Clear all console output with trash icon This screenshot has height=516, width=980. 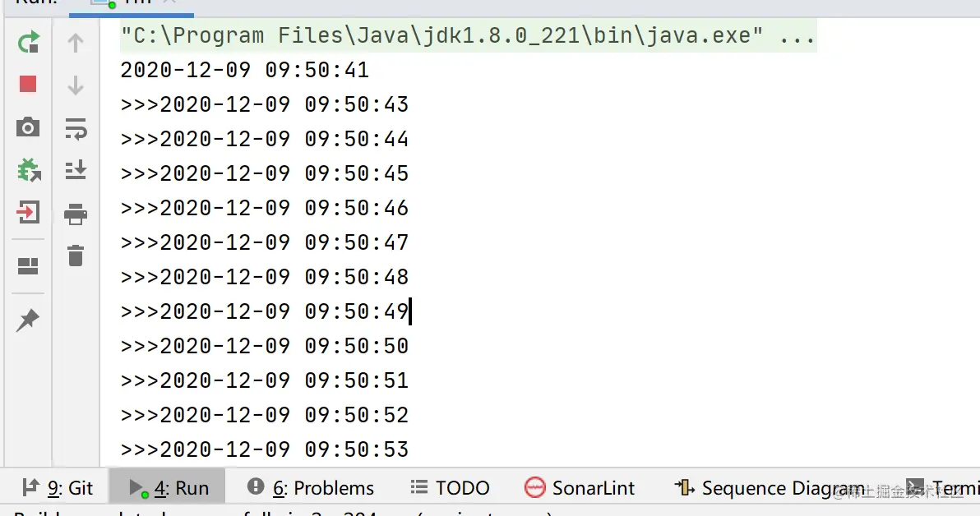tap(76, 256)
